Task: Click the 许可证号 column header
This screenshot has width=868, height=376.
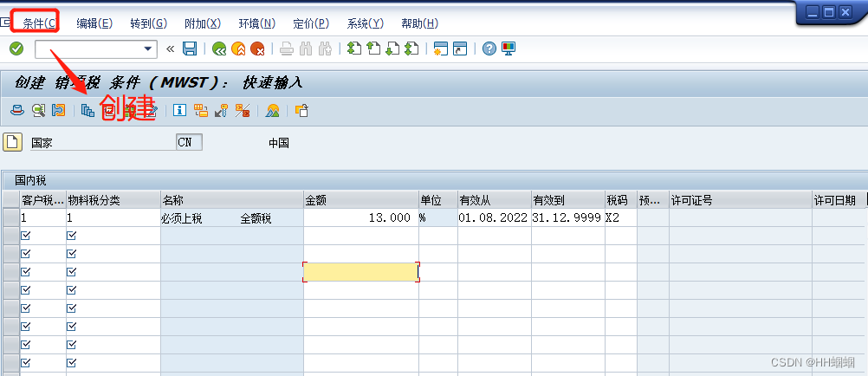Action: point(741,200)
